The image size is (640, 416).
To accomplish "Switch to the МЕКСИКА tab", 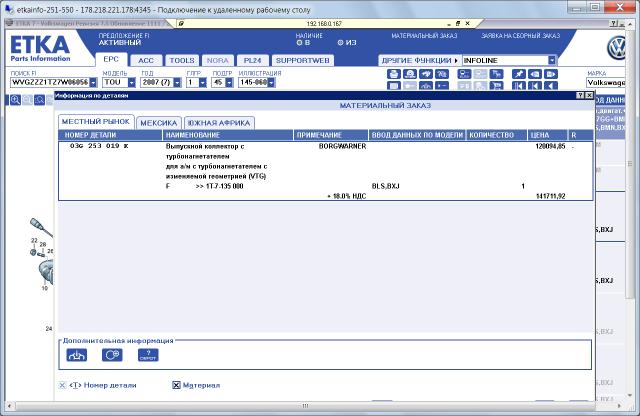I will coord(159,123).
